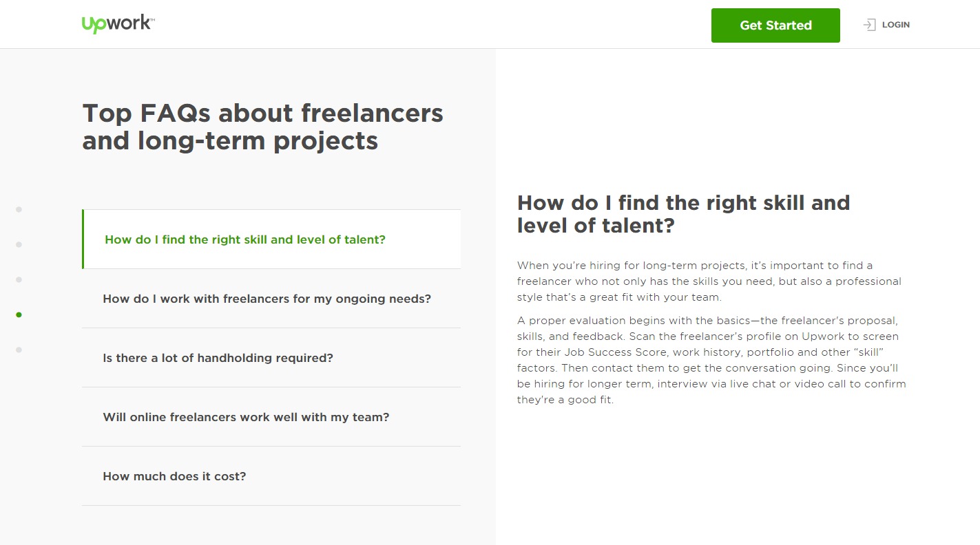The height and width of the screenshot is (545, 980).
Task: Click the Upwork logo
Action: pos(117,23)
